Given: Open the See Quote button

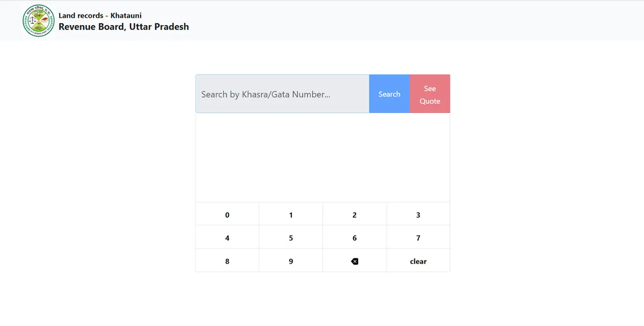Looking at the screenshot, I should [430, 94].
